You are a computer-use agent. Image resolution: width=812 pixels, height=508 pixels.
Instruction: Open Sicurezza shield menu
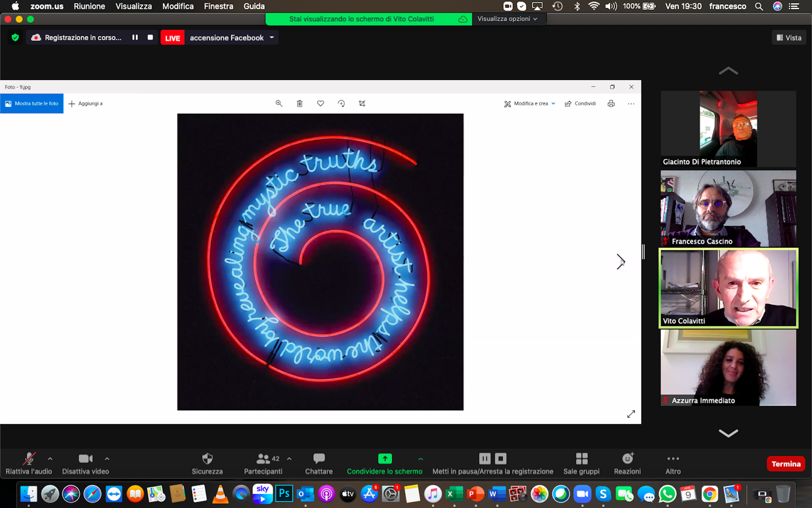[207, 464]
